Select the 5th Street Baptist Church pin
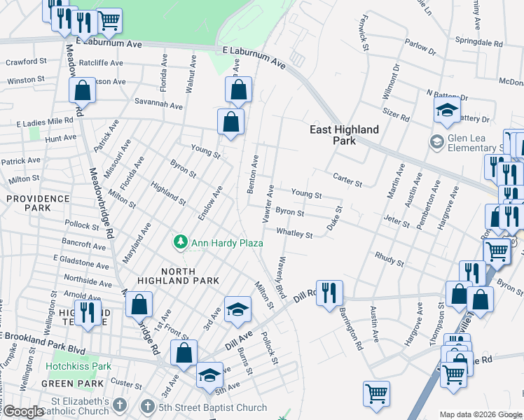The height and width of the screenshot is (420, 524). [148, 407]
